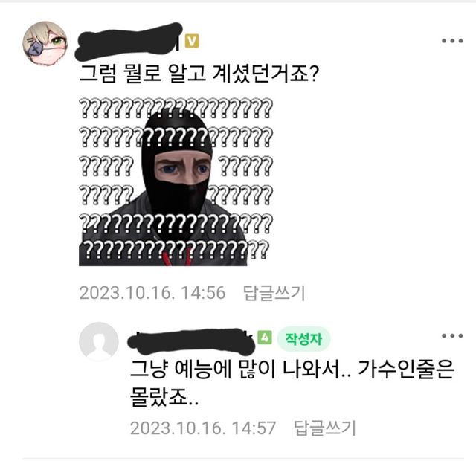This screenshot has height=461, width=476.
Task: Open the three-dot menu on the 14:56 comment
Action: click(452, 41)
